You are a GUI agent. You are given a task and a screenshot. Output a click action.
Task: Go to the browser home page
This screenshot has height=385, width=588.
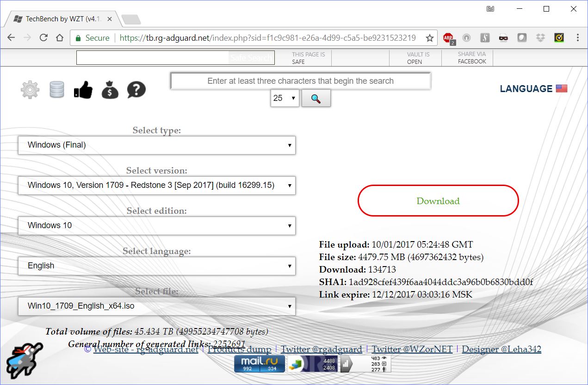click(x=60, y=38)
